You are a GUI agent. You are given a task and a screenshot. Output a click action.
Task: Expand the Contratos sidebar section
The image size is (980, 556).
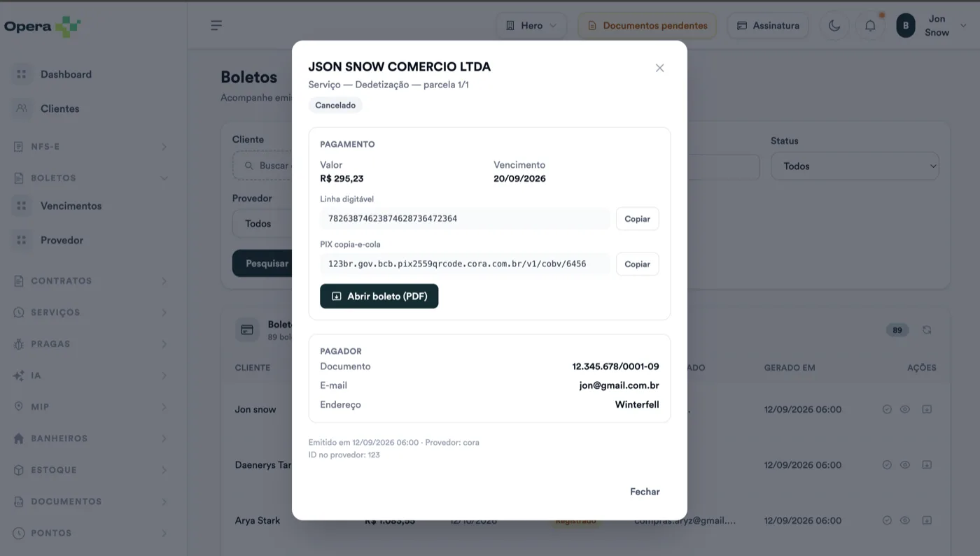click(90, 281)
